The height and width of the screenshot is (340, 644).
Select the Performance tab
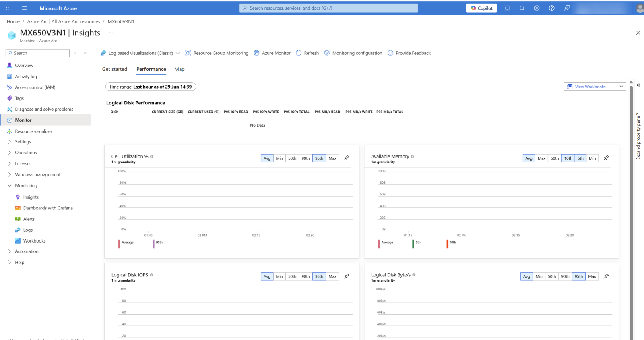(151, 69)
